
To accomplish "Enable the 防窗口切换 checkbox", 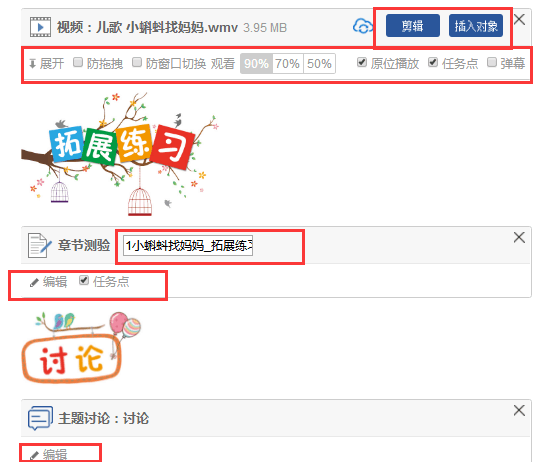I will pyautogui.click(x=137, y=62).
